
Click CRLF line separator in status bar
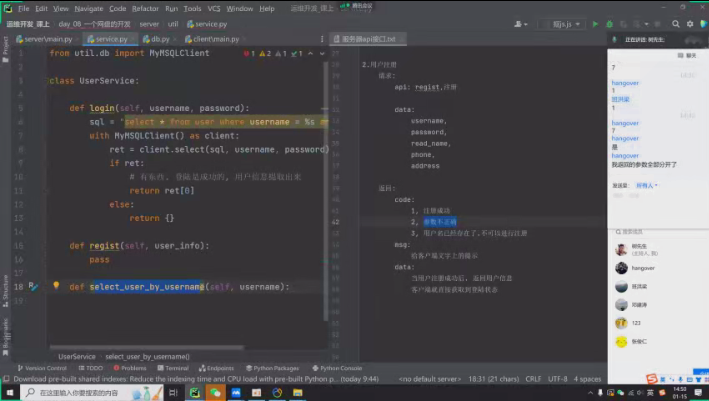pyautogui.click(x=533, y=379)
